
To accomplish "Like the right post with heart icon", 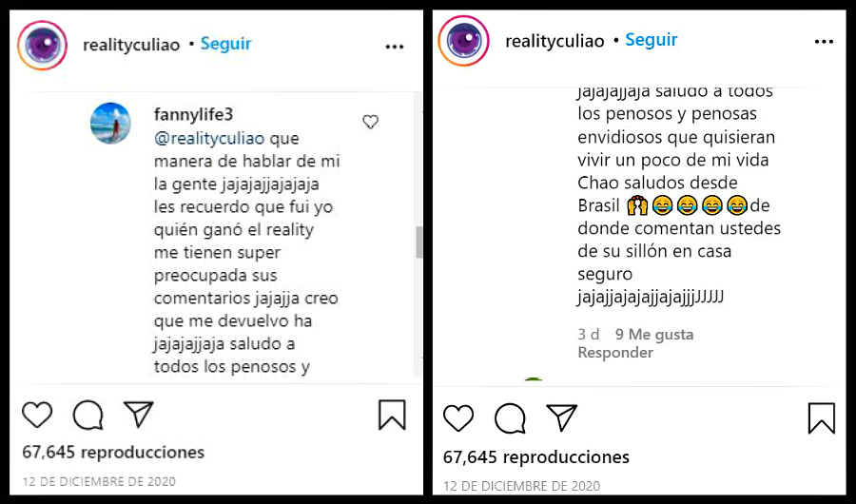I will pos(458,417).
